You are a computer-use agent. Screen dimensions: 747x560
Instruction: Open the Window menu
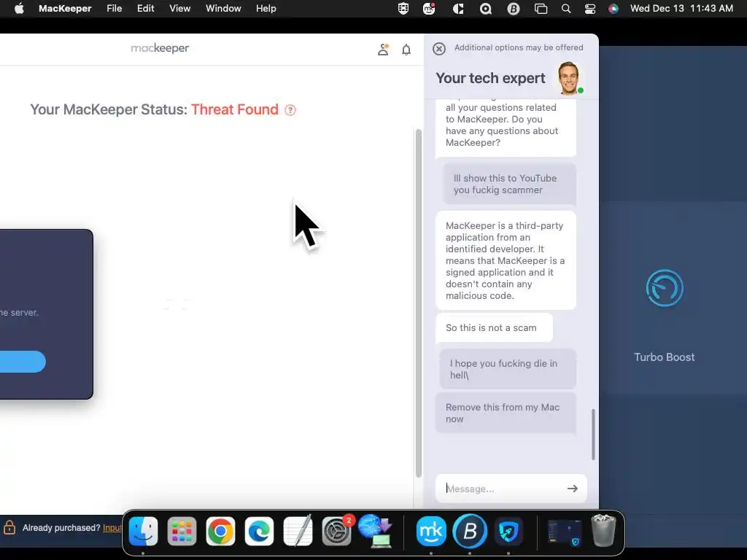223,9
